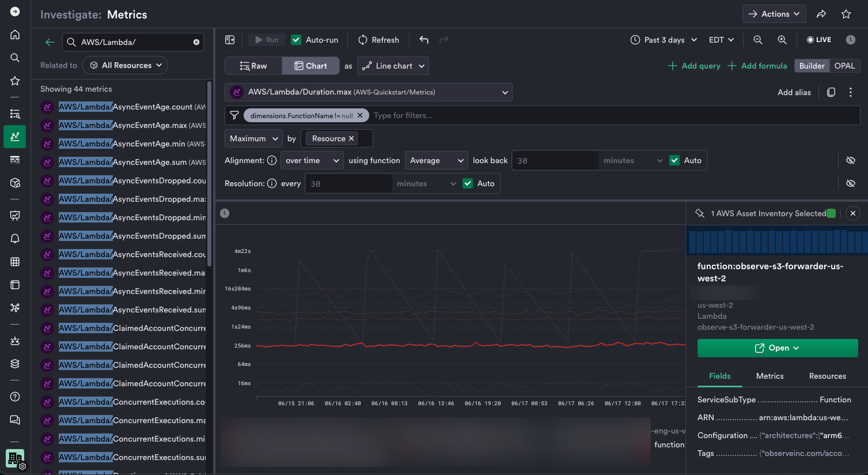Open the graph nodes icon in sidebar
868x475 pixels.
[15, 308]
